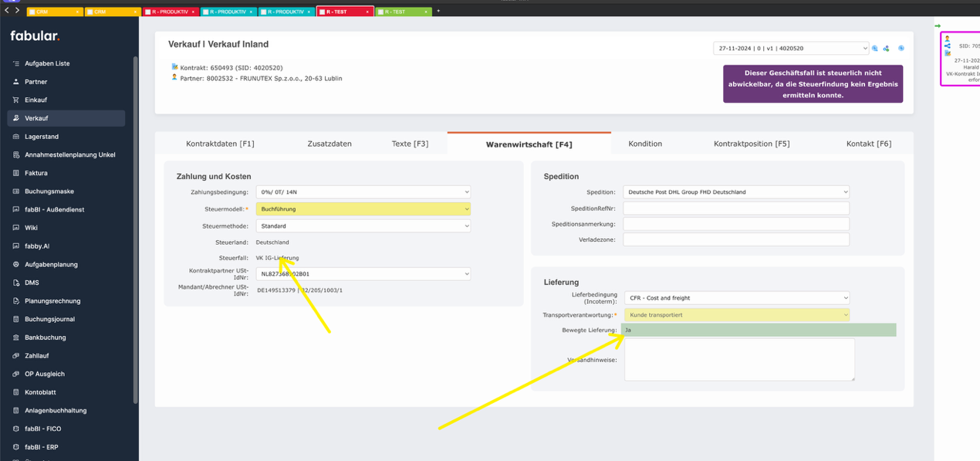Open the Steuermodell dropdown showing Buchführung
The height and width of the screenshot is (461, 980).
click(363, 208)
